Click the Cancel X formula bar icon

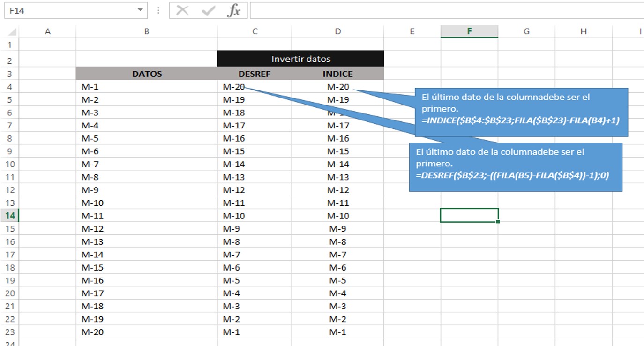(x=182, y=10)
